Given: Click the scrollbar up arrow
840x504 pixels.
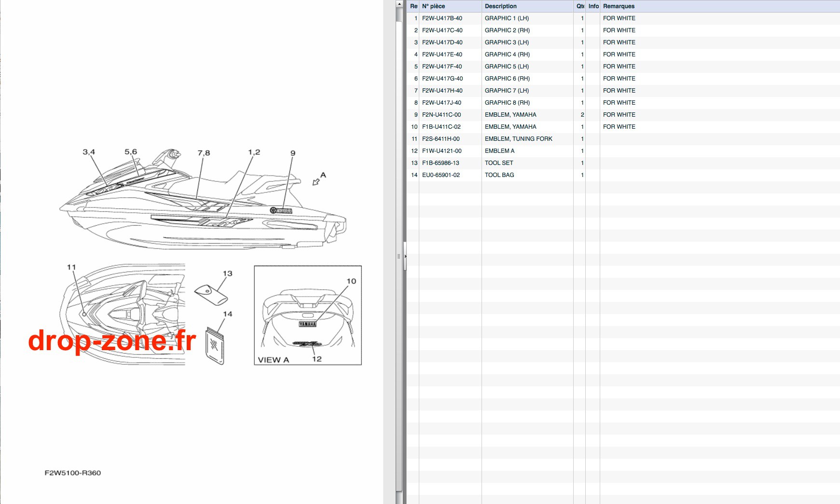Looking at the screenshot, I should [x=399, y=4].
